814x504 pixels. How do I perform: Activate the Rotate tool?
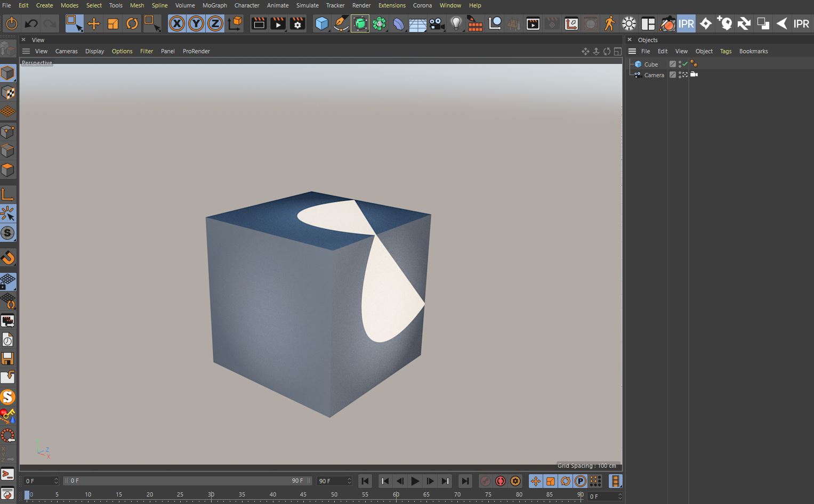point(132,23)
